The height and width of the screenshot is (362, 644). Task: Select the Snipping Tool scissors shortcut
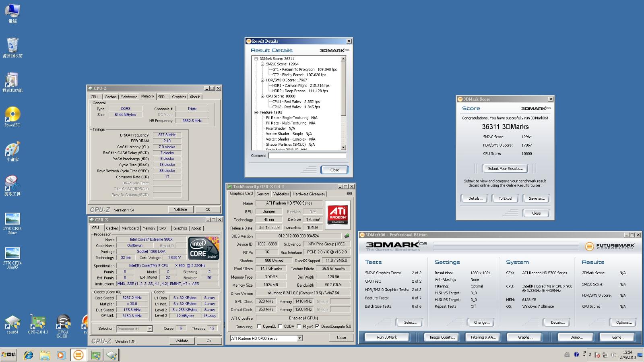tap(12, 186)
